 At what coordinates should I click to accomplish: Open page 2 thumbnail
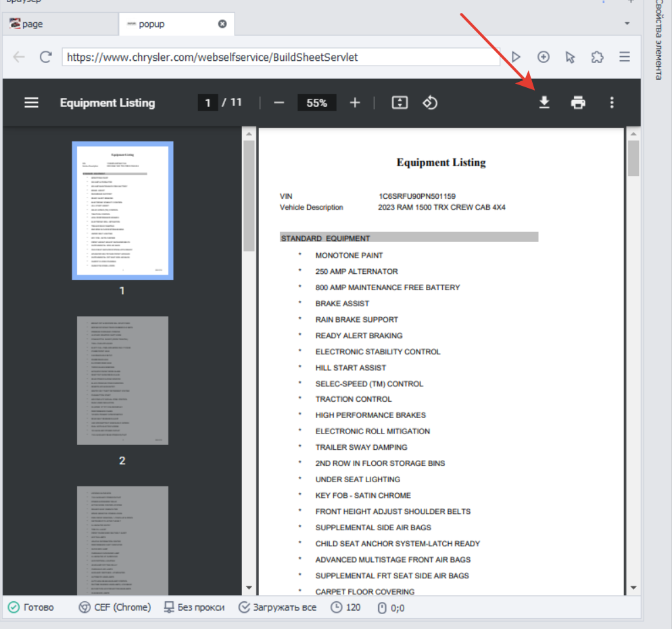click(x=122, y=380)
